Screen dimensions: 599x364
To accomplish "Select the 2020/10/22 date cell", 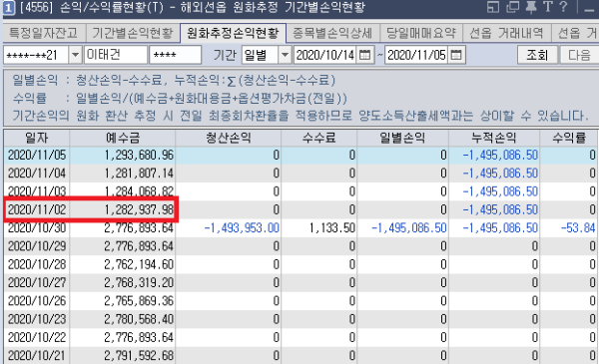I will 37,338.
